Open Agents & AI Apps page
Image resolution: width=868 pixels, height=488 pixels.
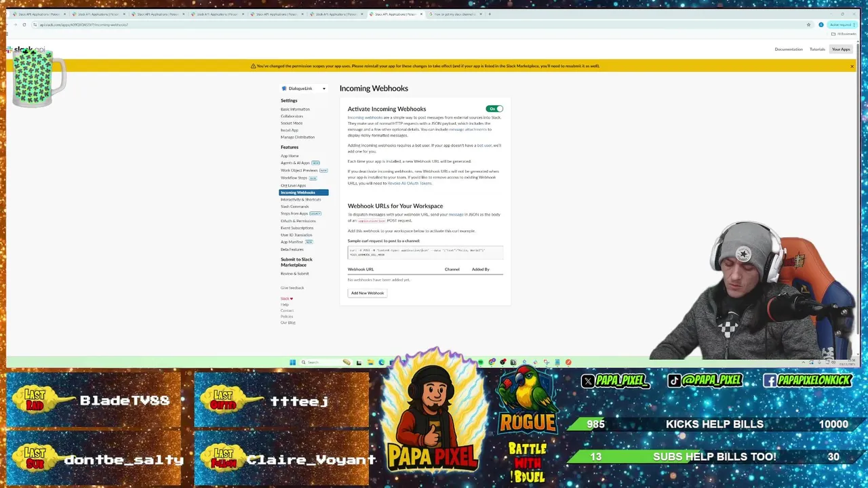(x=295, y=163)
